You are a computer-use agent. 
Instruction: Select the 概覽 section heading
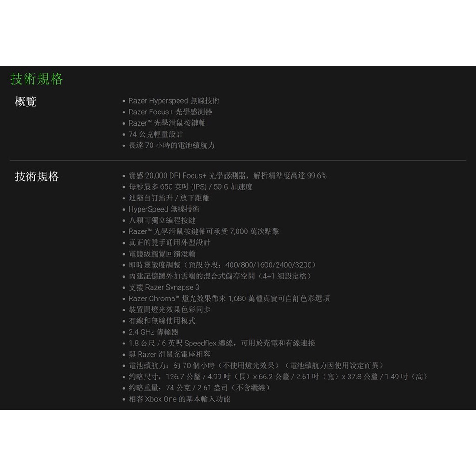(x=26, y=102)
